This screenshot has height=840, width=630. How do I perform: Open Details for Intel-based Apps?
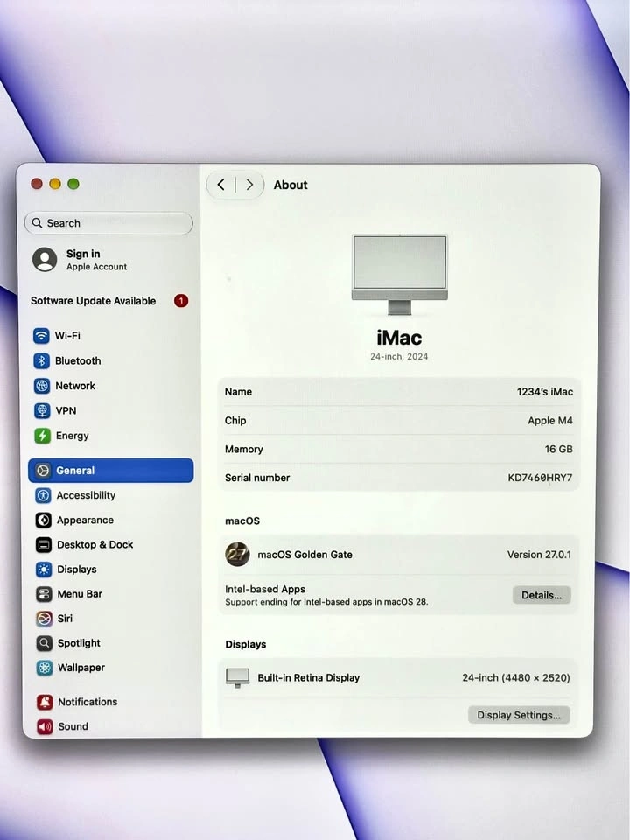[x=542, y=595]
